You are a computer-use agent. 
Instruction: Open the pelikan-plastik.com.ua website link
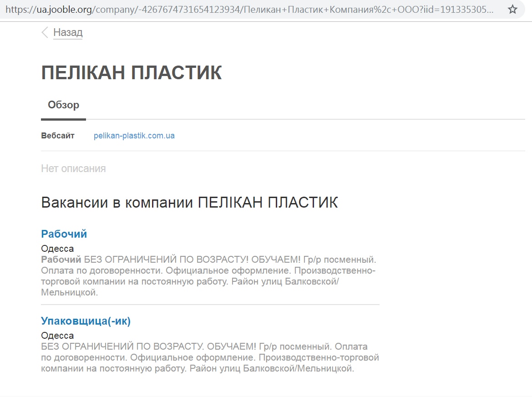tap(134, 136)
